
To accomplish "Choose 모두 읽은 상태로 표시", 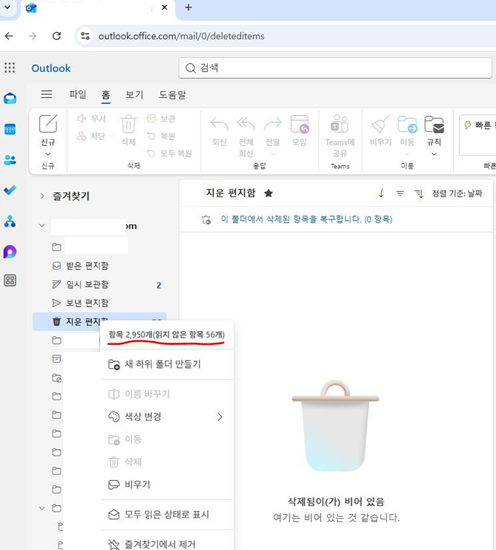I will 167,515.
